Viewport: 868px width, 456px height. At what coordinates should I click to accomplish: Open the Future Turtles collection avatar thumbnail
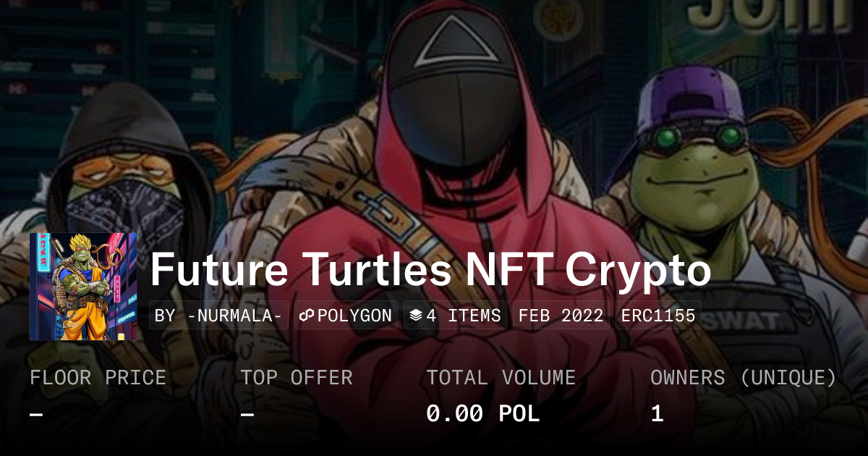[83, 287]
